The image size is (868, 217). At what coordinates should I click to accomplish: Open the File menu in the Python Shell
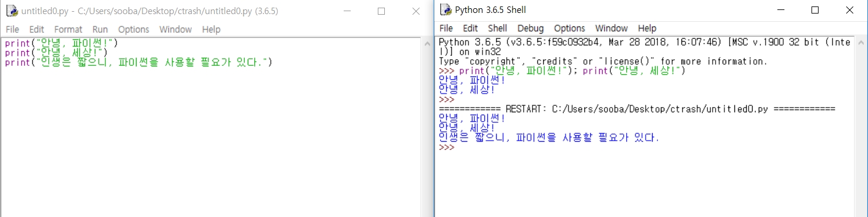coord(446,28)
